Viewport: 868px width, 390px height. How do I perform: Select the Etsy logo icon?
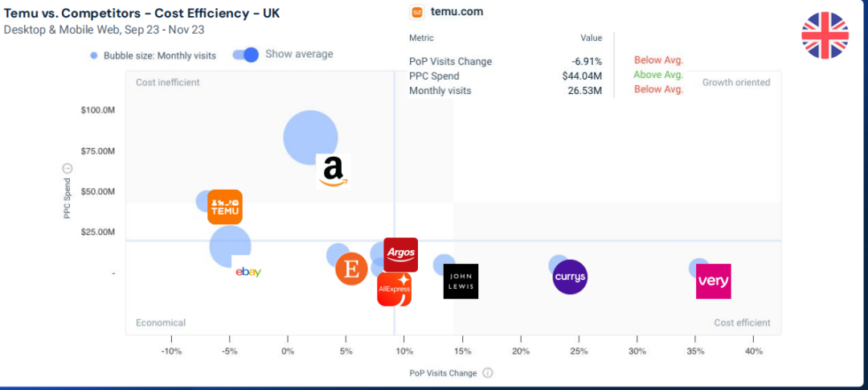351,269
